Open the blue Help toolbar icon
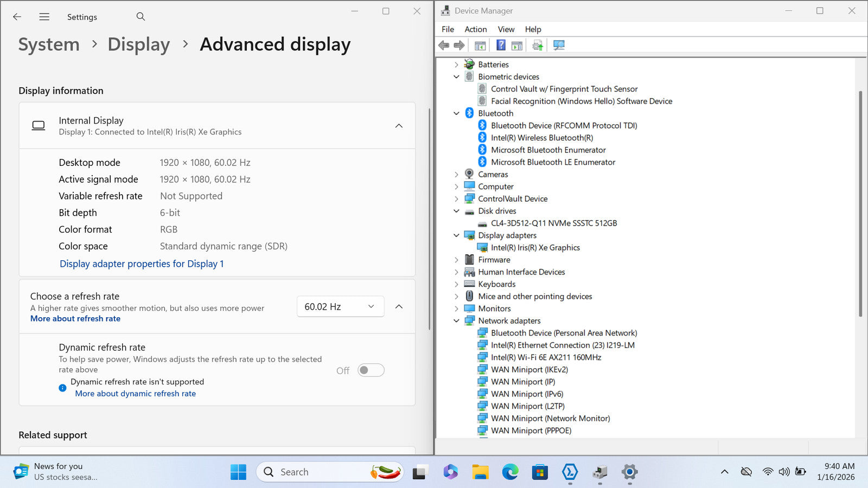This screenshot has width=868, height=488. tap(501, 46)
